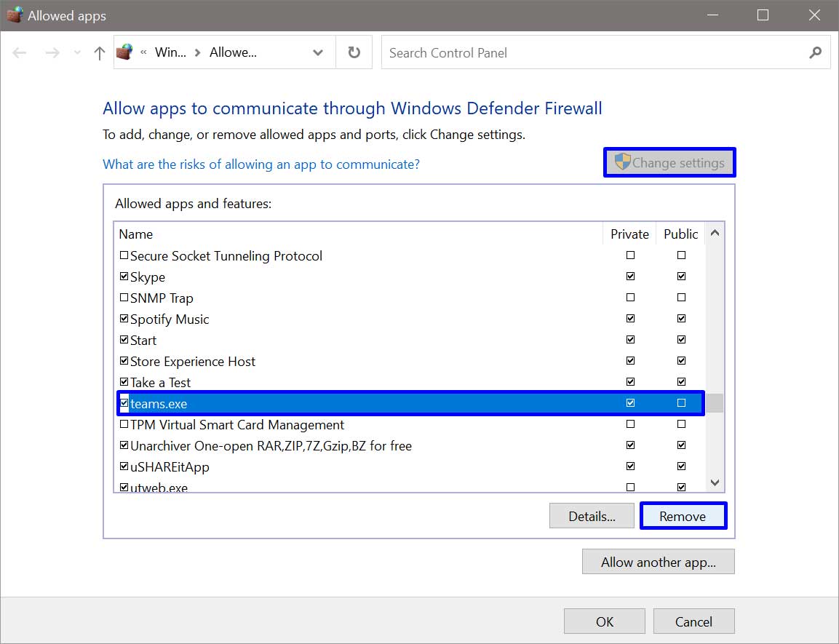The image size is (839, 644).
Task: Toggle the Skype Public checkbox
Action: [681, 277]
